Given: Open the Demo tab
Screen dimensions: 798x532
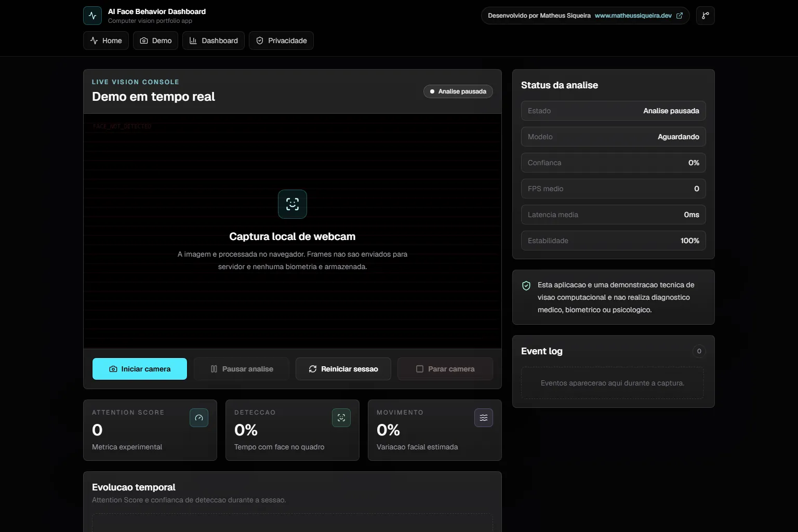Looking at the screenshot, I should [x=156, y=41].
